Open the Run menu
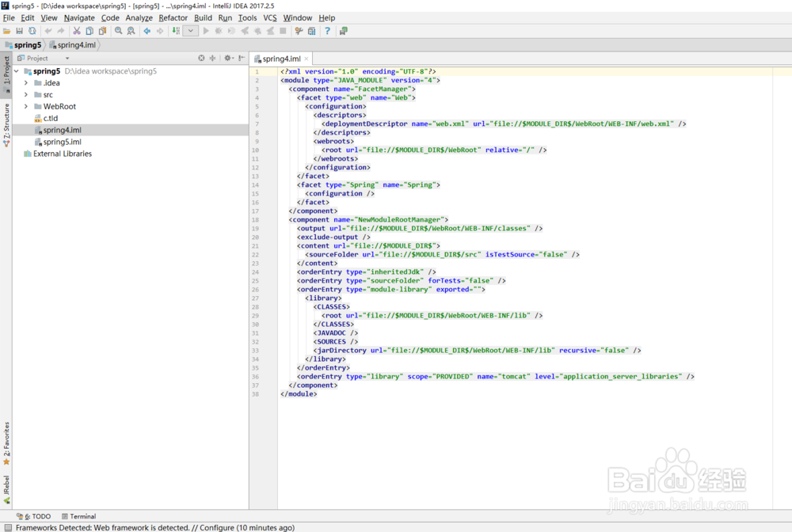 coord(225,17)
